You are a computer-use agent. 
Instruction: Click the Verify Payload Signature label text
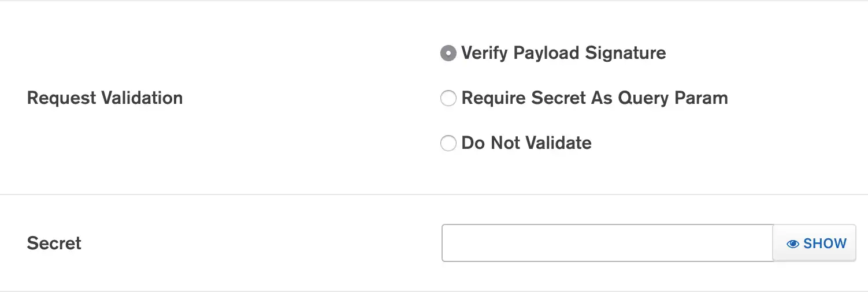click(563, 53)
